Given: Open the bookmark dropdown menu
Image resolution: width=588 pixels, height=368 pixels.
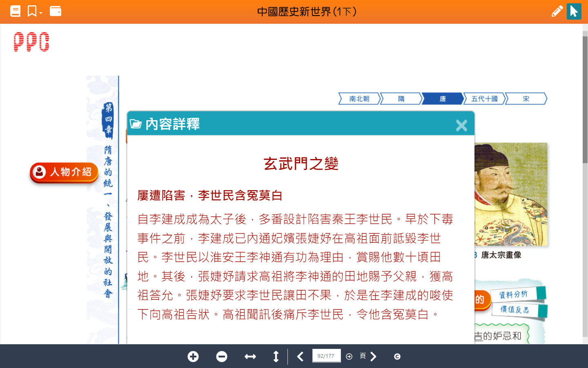Looking at the screenshot, I should 35,11.
